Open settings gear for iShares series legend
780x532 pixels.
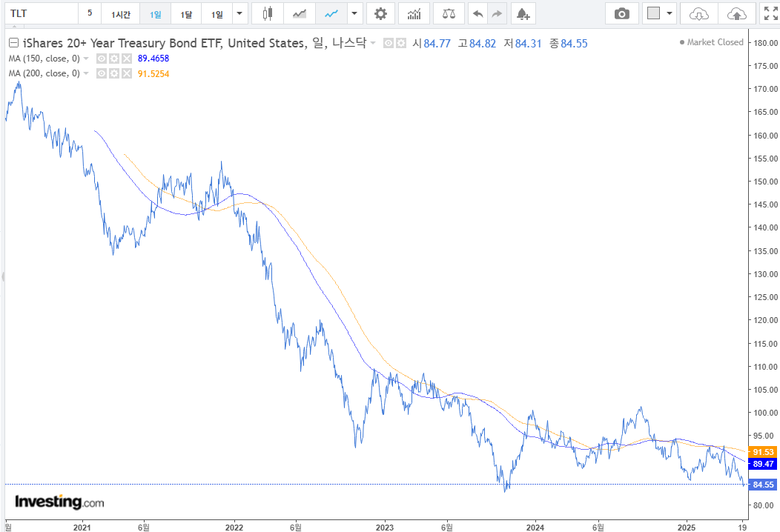[401, 43]
